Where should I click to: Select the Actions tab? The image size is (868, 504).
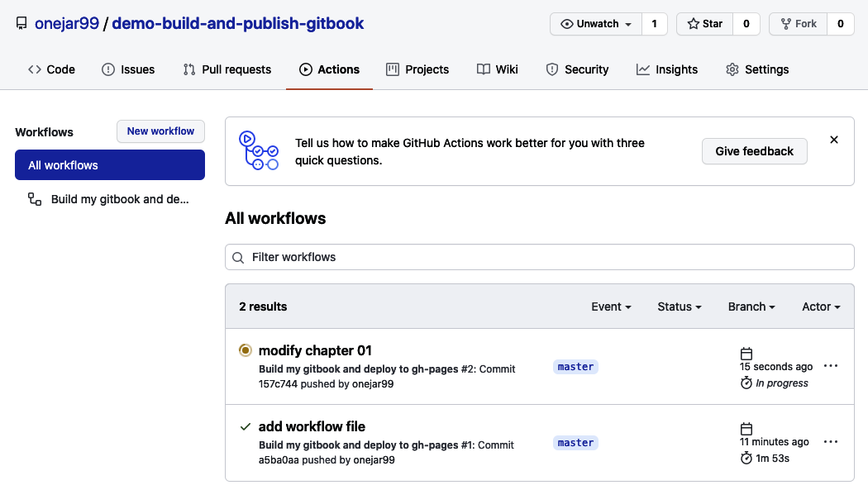[329, 69]
